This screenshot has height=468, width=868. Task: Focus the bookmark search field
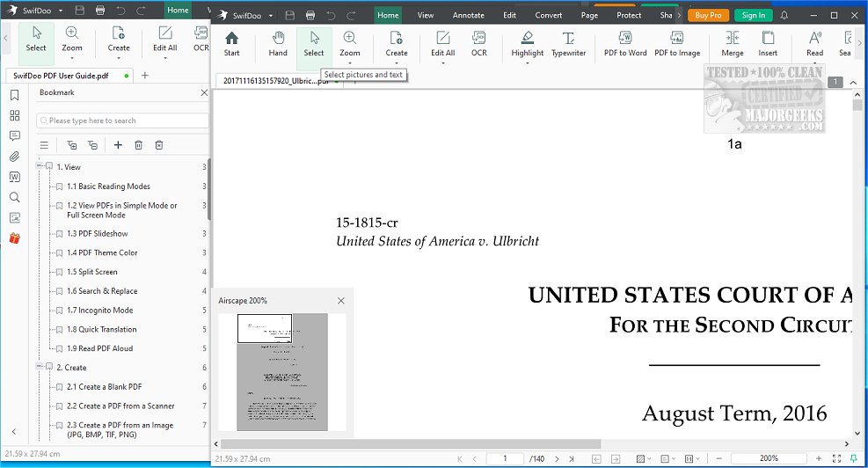pyautogui.click(x=122, y=121)
